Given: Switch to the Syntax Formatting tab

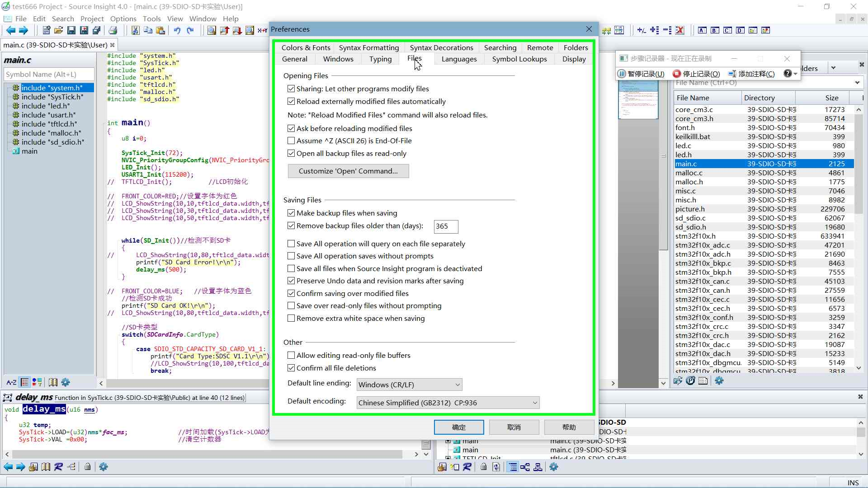Looking at the screenshot, I should point(369,48).
